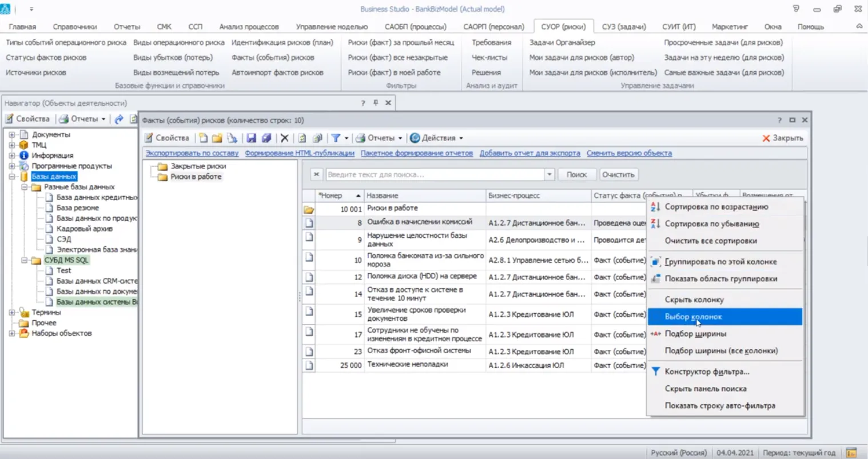Click the Бизнес-процесс column header
Screen dimensions: 868x459
click(x=538, y=195)
